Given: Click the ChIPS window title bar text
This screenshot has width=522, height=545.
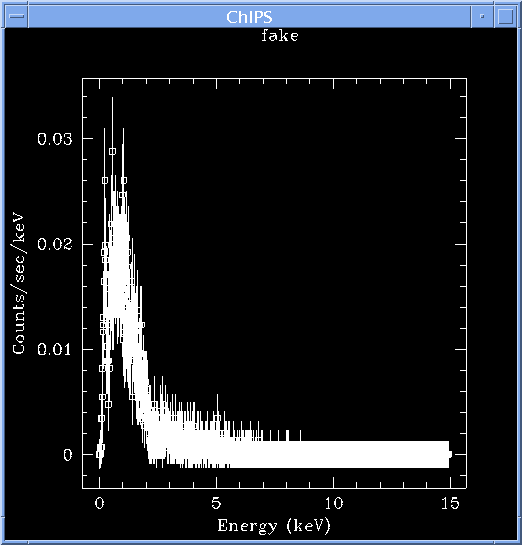Looking at the screenshot, I should tap(249, 17).
